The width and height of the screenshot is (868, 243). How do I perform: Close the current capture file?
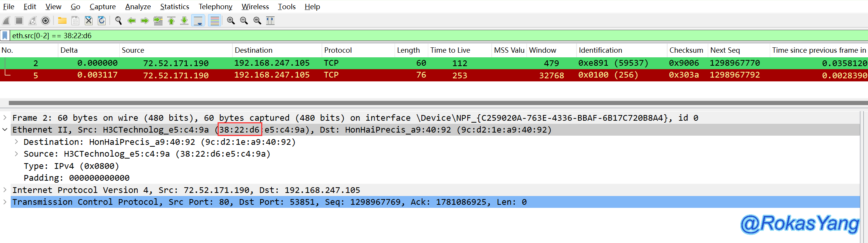[x=88, y=21]
